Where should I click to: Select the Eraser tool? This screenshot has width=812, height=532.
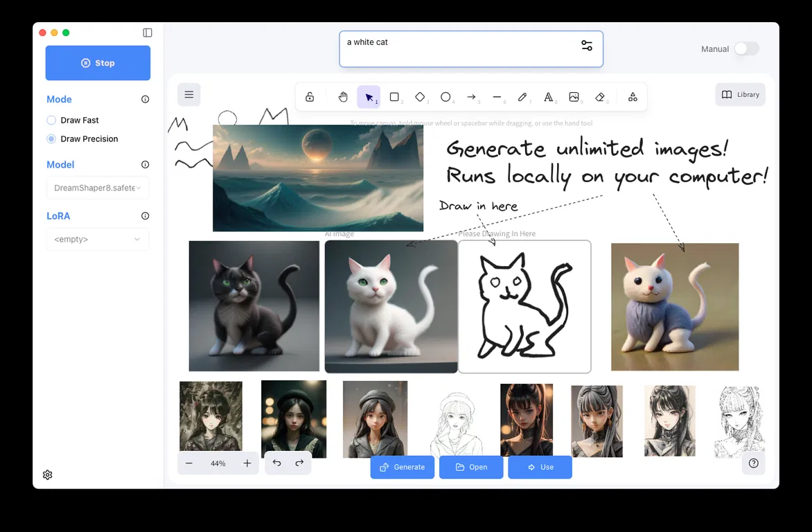[x=600, y=97]
